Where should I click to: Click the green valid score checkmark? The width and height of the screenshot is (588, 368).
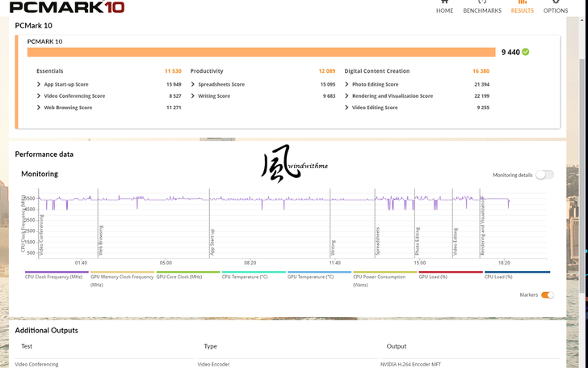(x=525, y=52)
